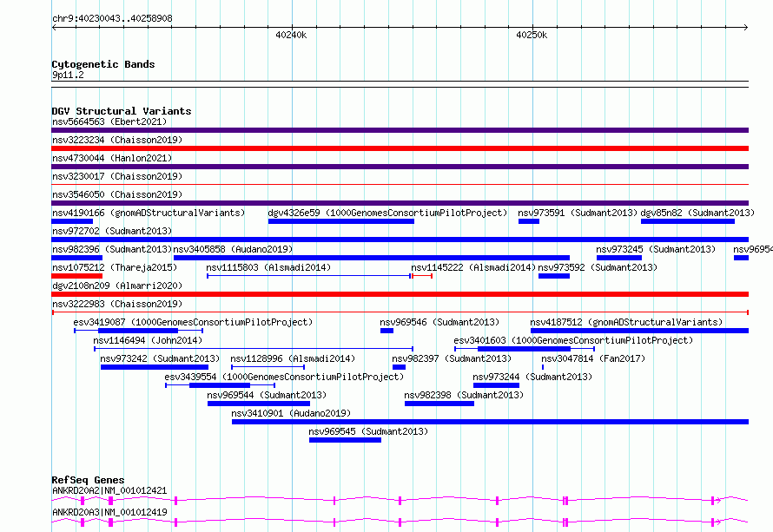
Task: Select the 9p11.2 band label
Action: pos(68,75)
